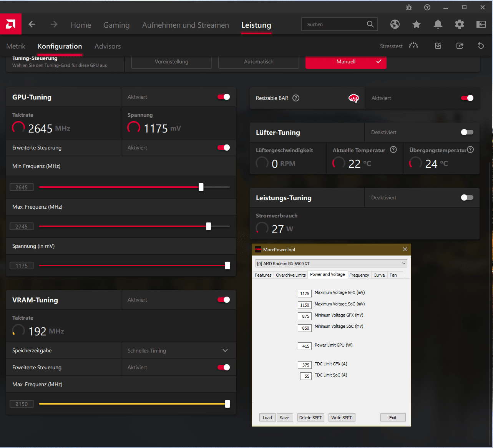The width and height of the screenshot is (493, 448).
Task: Open help question mark in title bar
Action: coord(427,7)
